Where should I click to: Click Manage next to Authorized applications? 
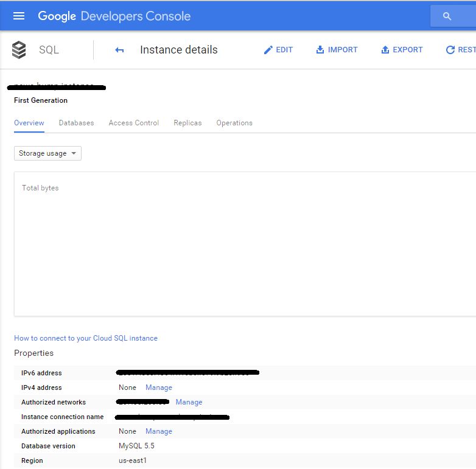[159, 431]
